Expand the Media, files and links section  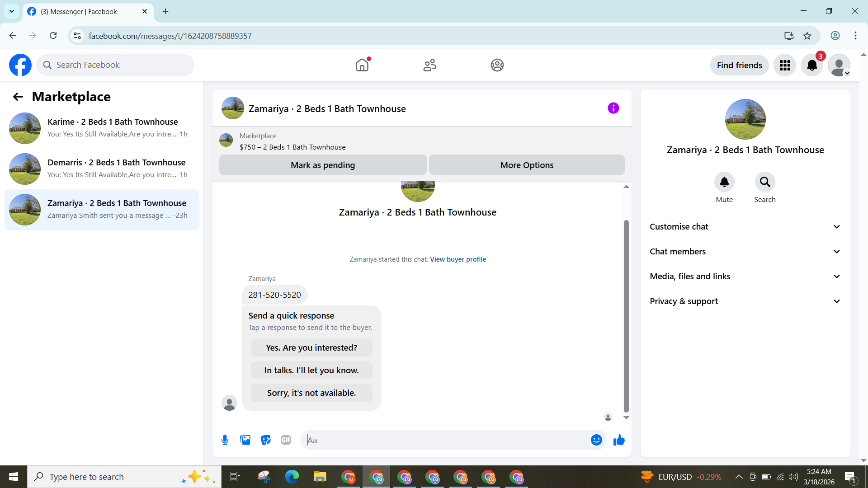coord(745,277)
